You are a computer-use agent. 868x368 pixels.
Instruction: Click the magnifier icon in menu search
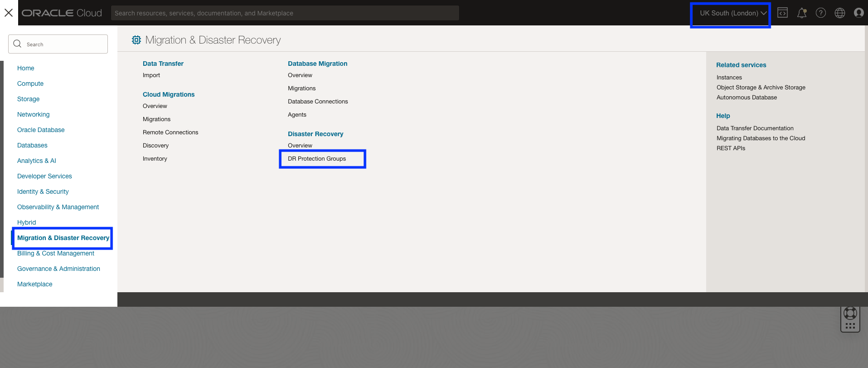(17, 44)
